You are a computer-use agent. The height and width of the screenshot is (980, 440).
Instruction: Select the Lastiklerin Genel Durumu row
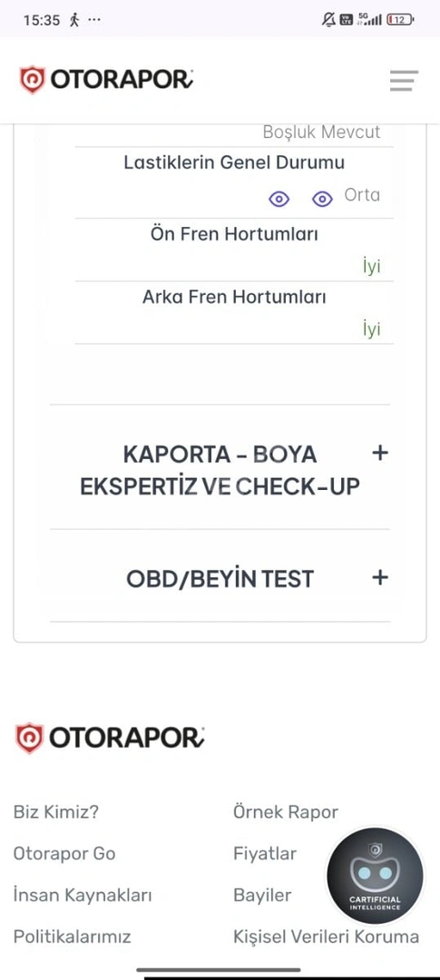234,182
